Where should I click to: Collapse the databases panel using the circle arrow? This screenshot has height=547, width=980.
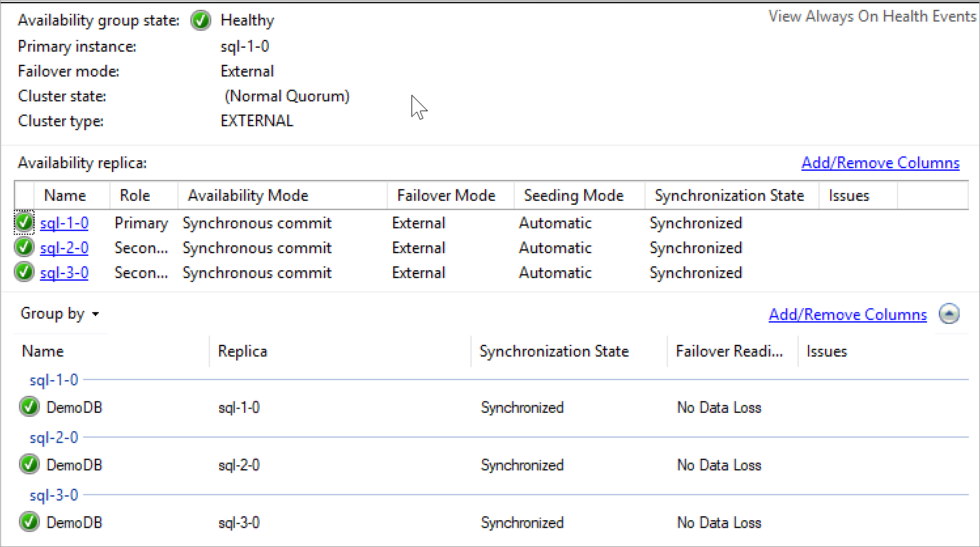tap(949, 314)
